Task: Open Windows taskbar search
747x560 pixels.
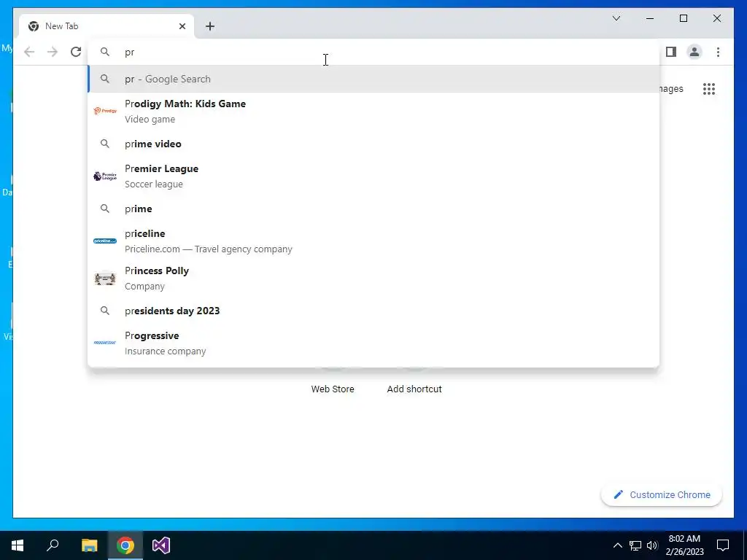Action: tap(53, 545)
